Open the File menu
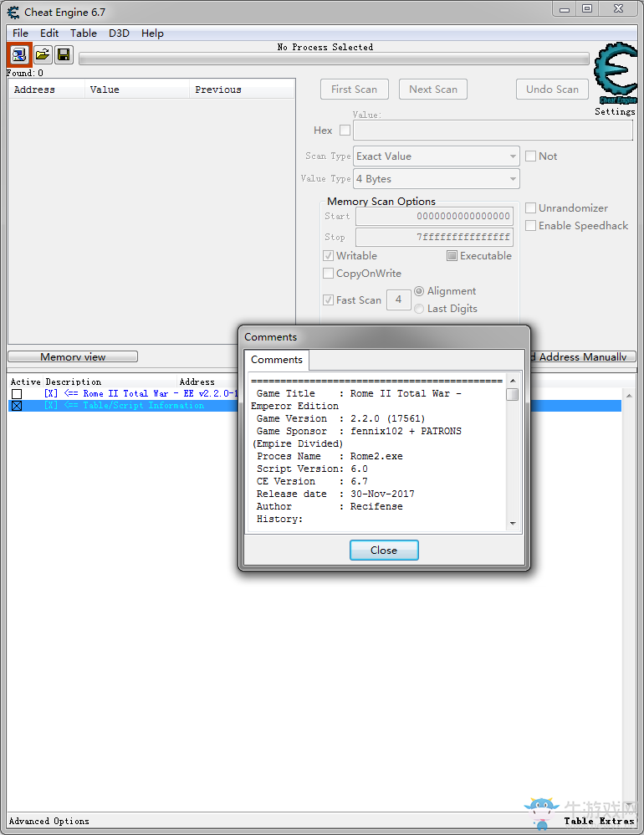The image size is (644, 835). (x=20, y=33)
